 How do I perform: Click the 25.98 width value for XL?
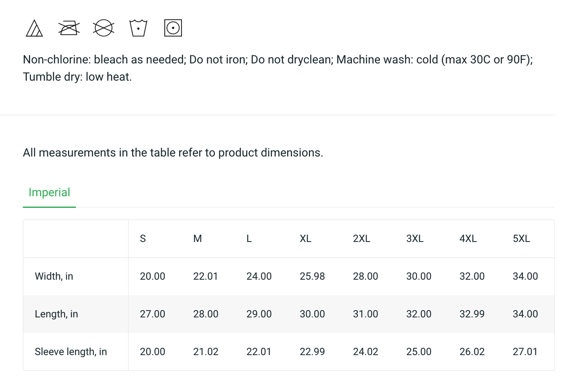(x=312, y=277)
